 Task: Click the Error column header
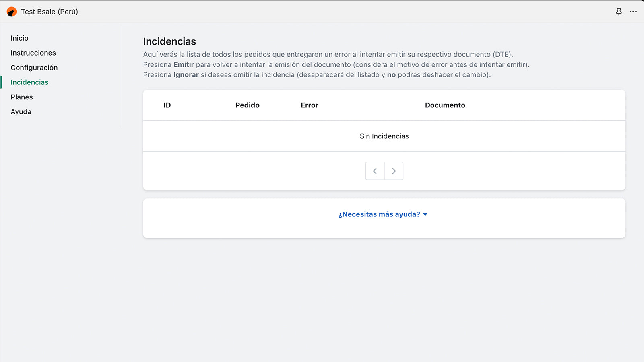(309, 105)
